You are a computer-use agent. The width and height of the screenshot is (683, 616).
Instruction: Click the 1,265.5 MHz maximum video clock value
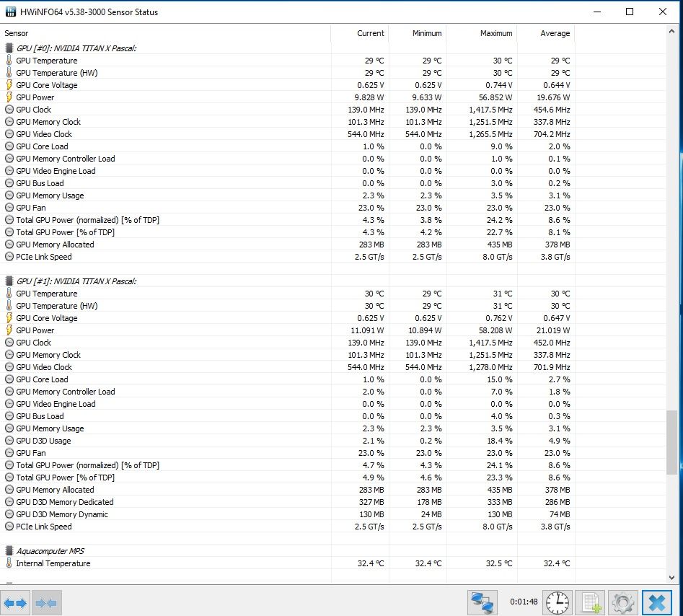[x=490, y=134]
